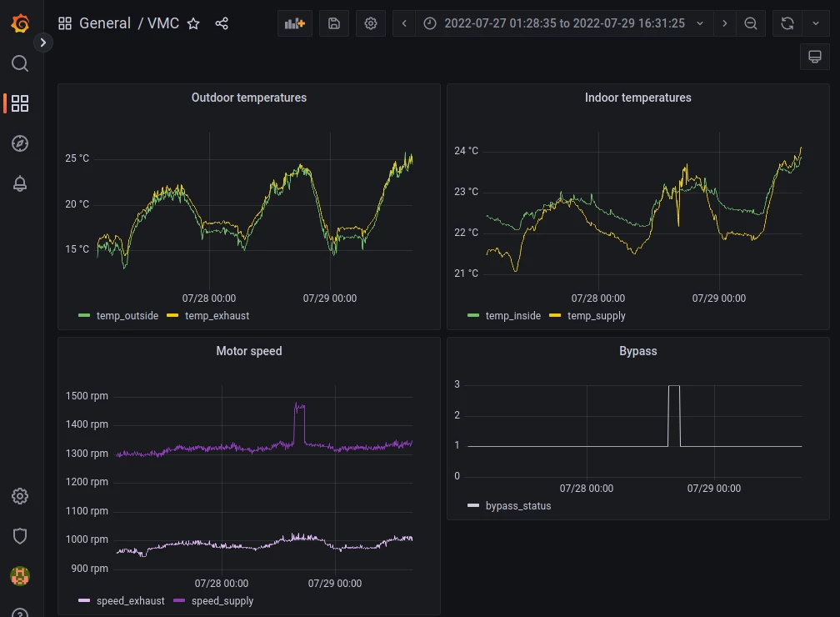Image resolution: width=840 pixels, height=617 pixels.
Task: Click the white bypass_status color swatch
Action: [473, 505]
